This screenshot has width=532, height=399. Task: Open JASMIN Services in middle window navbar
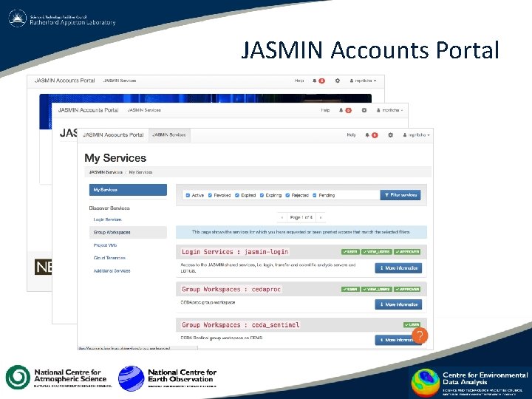(144, 110)
